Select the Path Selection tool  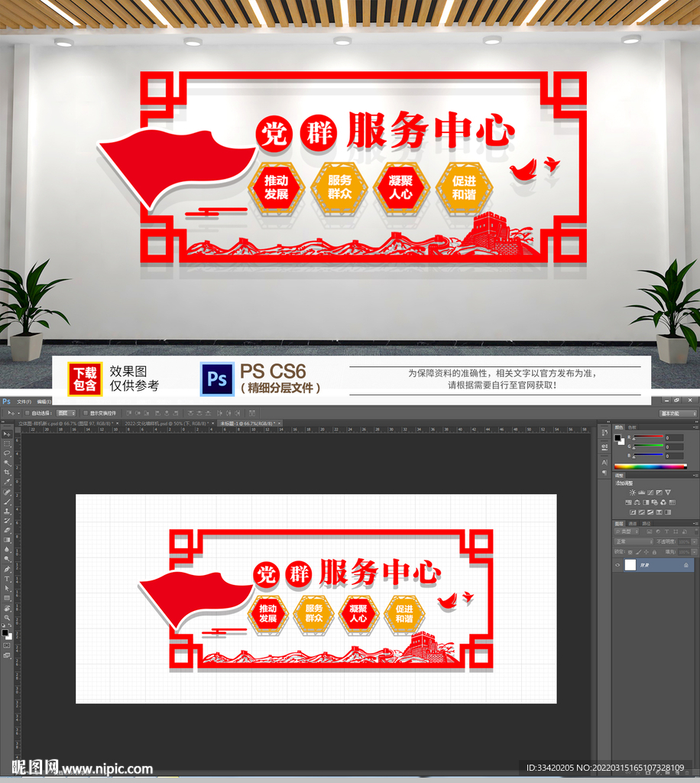click(7, 588)
